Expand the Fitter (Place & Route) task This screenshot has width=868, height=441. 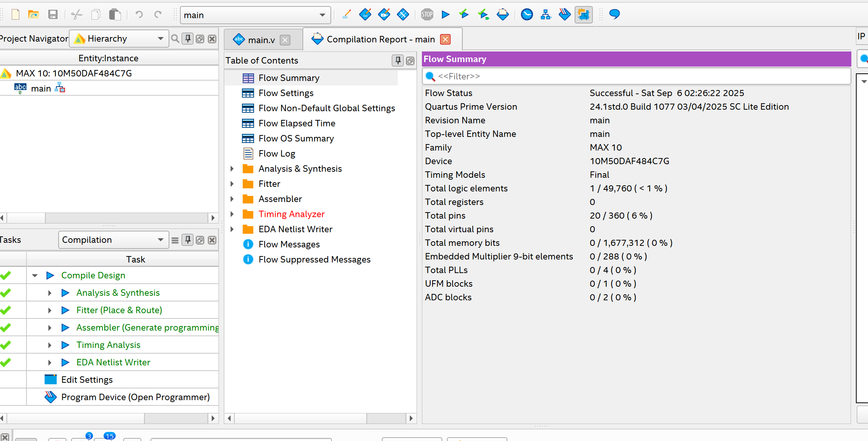point(50,310)
